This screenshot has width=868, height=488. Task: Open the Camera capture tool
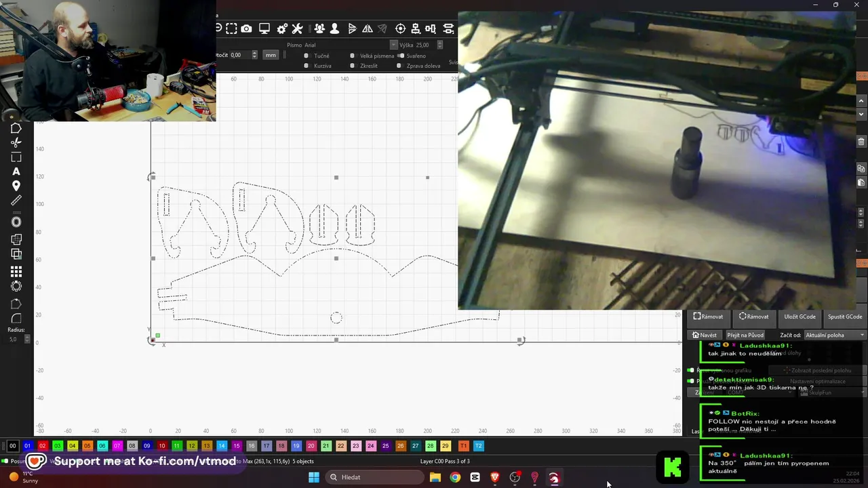pyautogui.click(x=246, y=28)
